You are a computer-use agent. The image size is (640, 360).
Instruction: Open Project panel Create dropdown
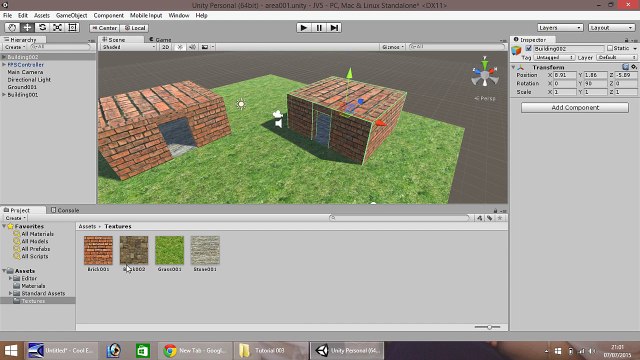[x=16, y=218]
